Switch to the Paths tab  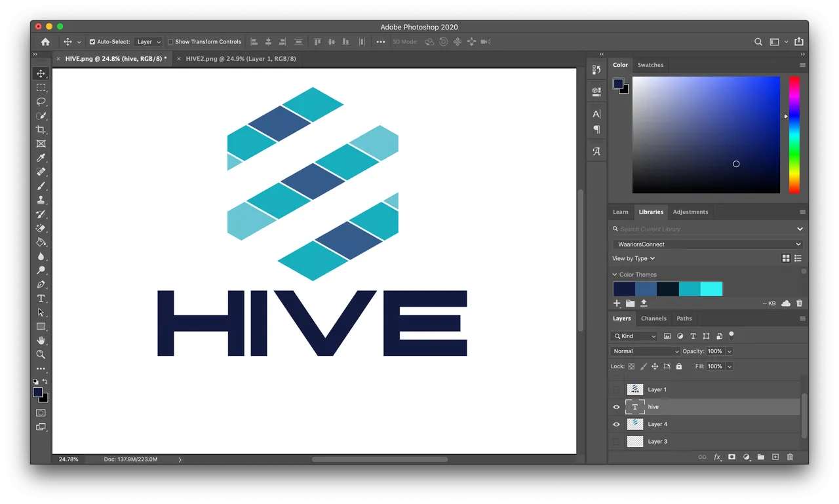684,319
